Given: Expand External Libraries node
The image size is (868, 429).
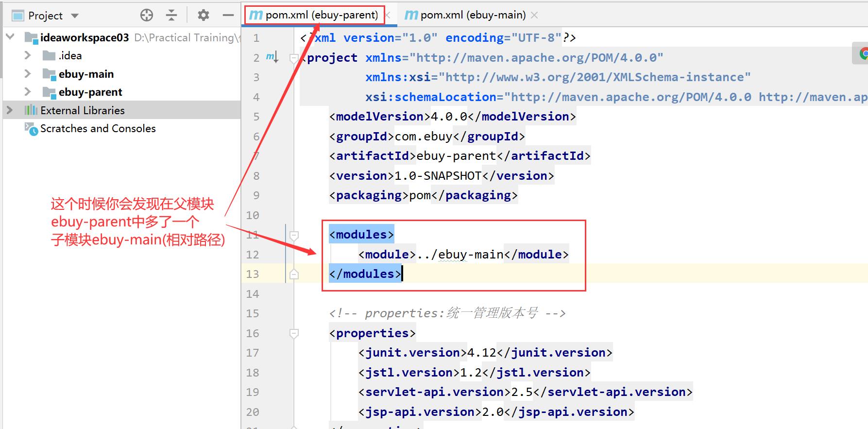Looking at the screenshot, I should point(10,110).
